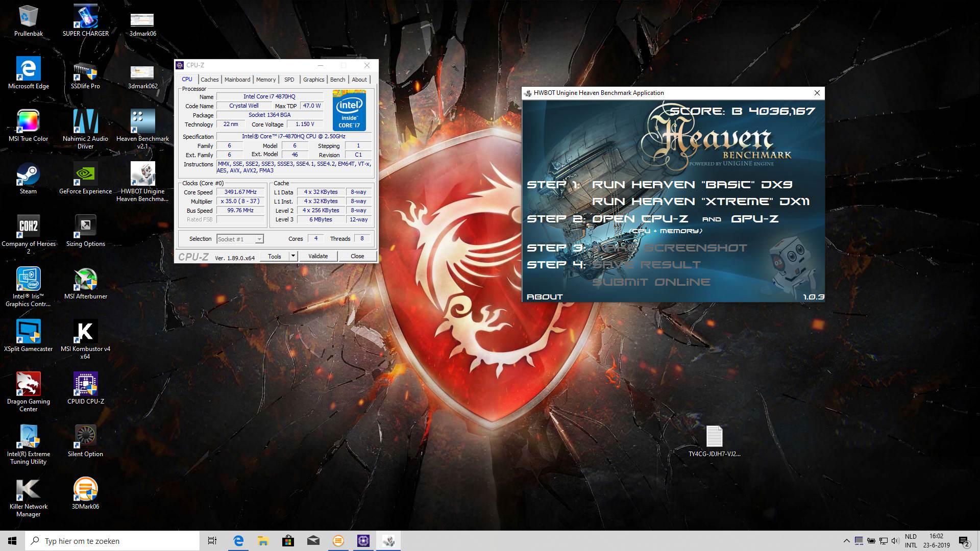Launch SUPER CHARGER desktop shortcut

tap(85, 21)
